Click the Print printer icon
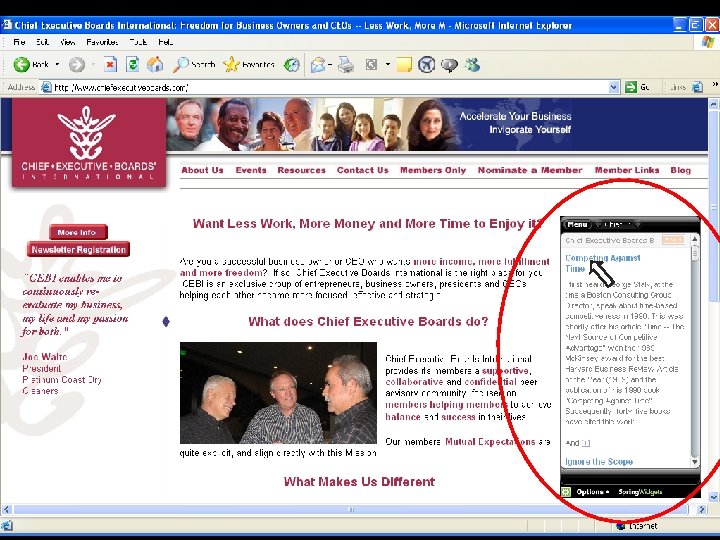This screenshot has height=540, width=720. [x=346, y=65]
